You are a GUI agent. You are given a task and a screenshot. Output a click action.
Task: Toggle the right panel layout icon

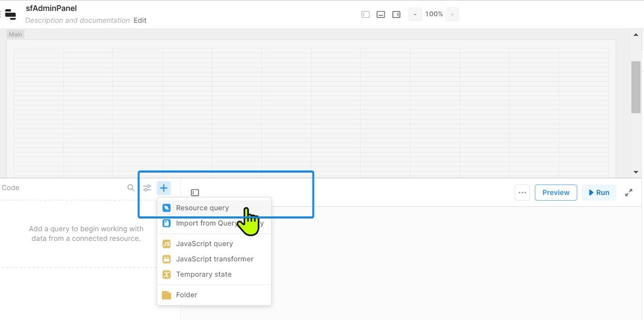point(396,14)
